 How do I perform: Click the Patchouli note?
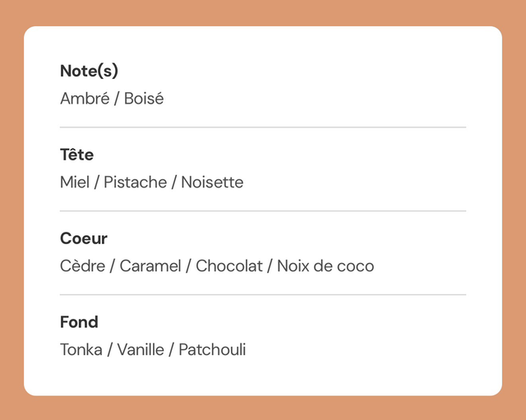click(212, 350)
